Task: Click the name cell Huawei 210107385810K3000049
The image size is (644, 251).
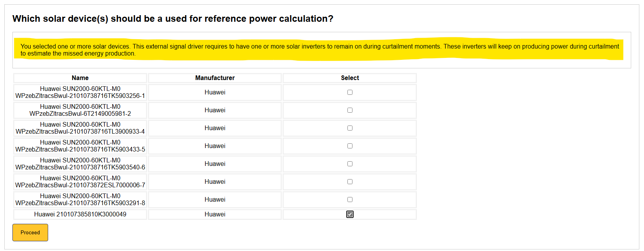Action: pyautogui.click(x=80, y=214)
